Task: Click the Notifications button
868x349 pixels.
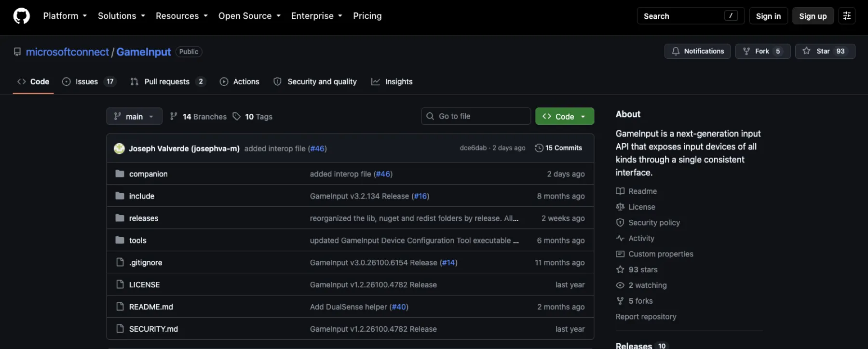Action: click(x=698, y=51)
